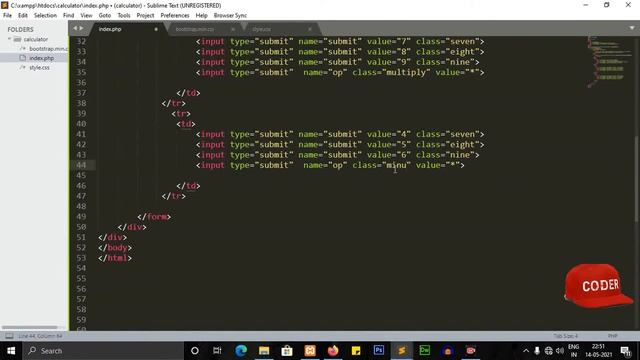Open the Edit menu
Screen dimensions: 640x360
23,16
